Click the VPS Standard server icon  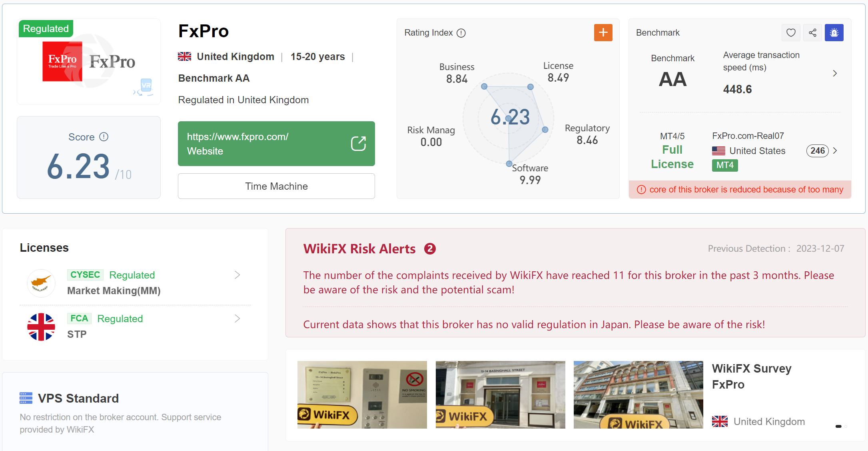point(26,398)
